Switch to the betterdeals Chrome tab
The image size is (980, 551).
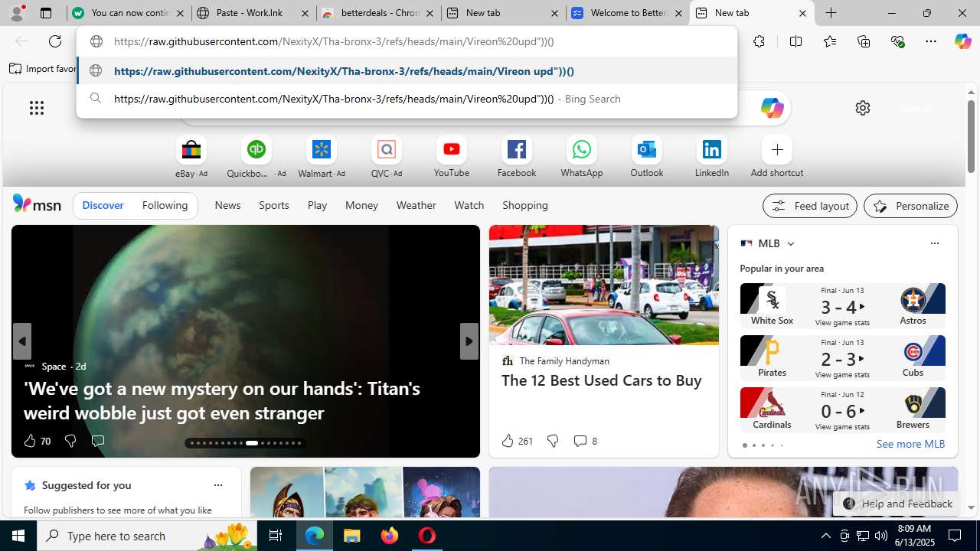(377, 13)
